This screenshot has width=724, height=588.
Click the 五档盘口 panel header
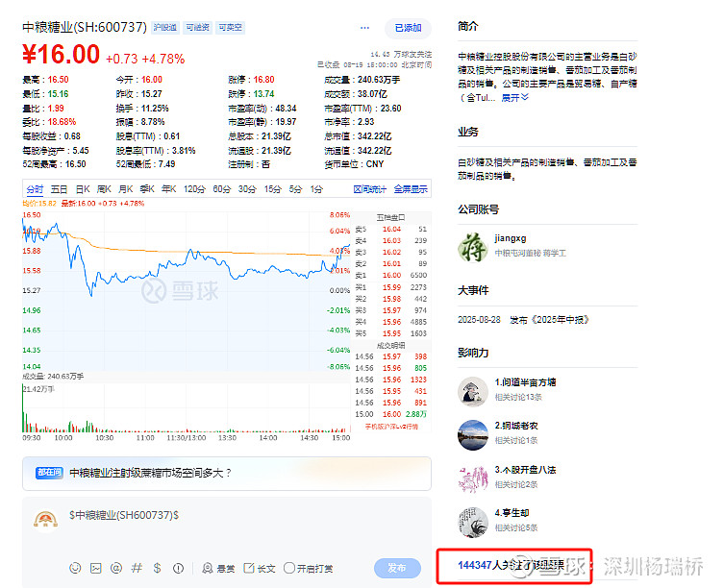[x=390, y=217]
